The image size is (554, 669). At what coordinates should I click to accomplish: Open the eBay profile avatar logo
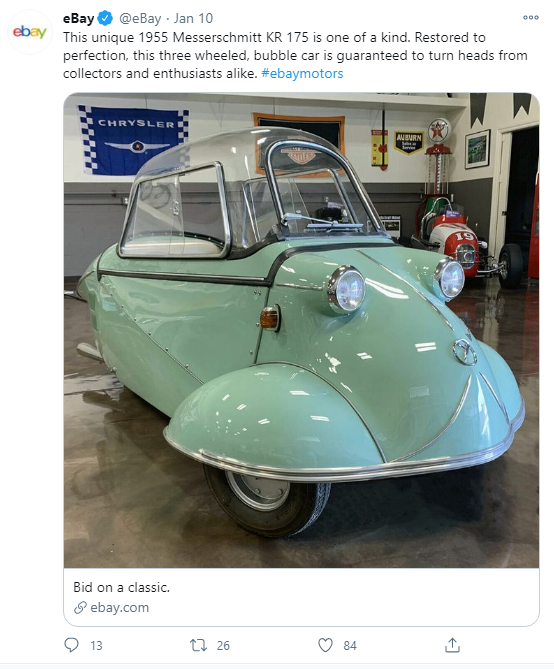[x=29, y=32]
